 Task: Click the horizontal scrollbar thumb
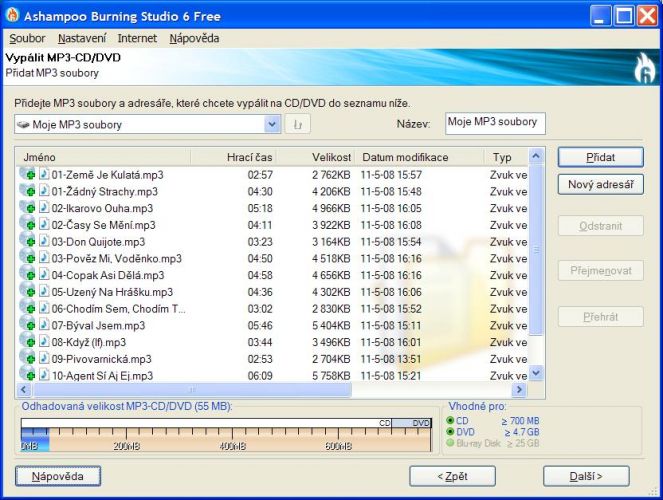pos(192,389)
